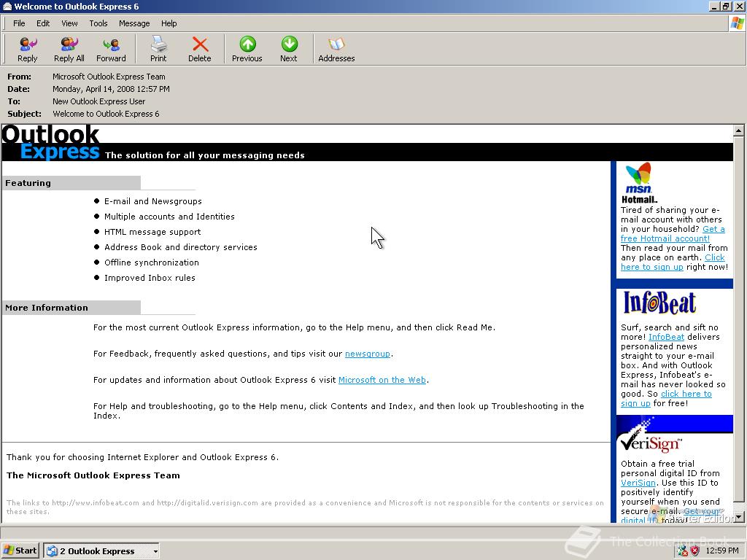Click the message scrollbar down arrow
Viewport: 747px width, 560px height.
point(738,517)
